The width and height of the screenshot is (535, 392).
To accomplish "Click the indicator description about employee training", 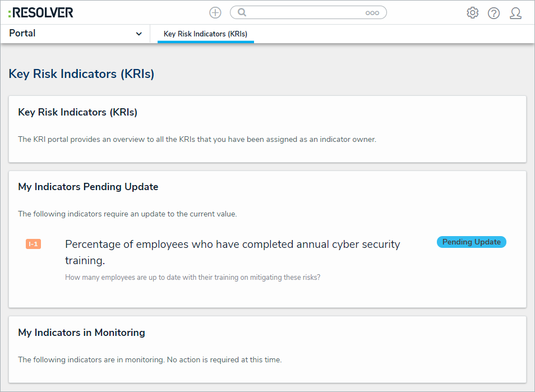I will click(x=193, y=277).
